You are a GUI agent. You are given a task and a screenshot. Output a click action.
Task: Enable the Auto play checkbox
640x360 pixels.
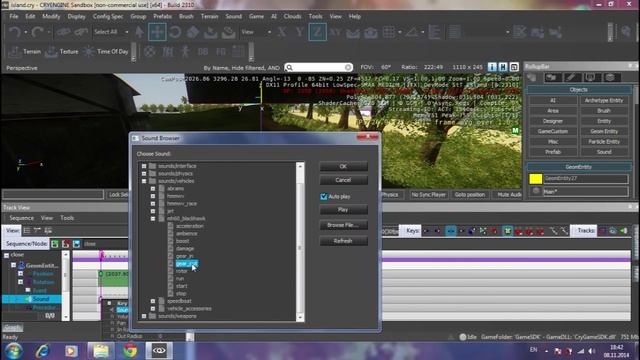tap(324, 197)
